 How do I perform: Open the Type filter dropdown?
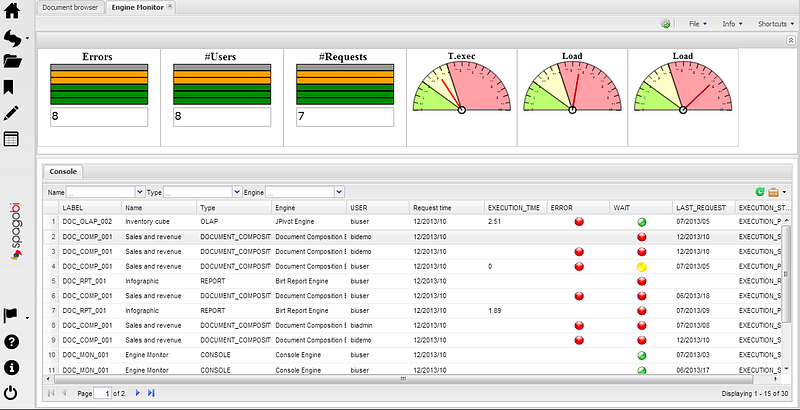237,192
